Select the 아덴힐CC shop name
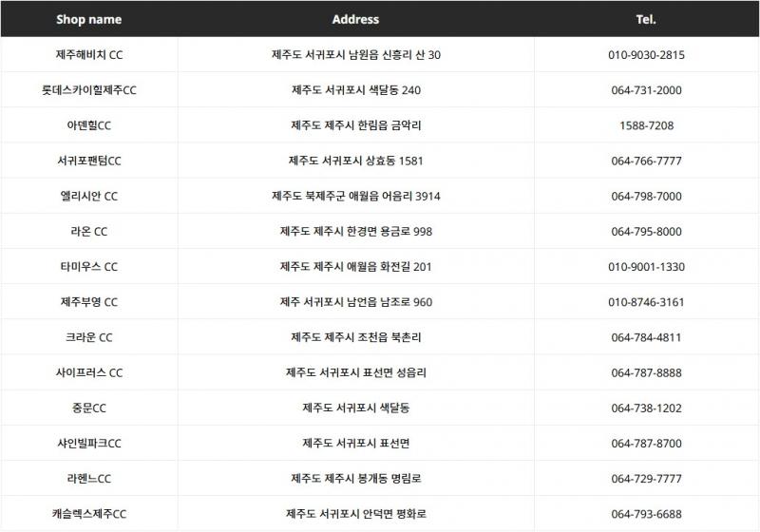This screenshot has height=532, width=760. tap(89, 125)
